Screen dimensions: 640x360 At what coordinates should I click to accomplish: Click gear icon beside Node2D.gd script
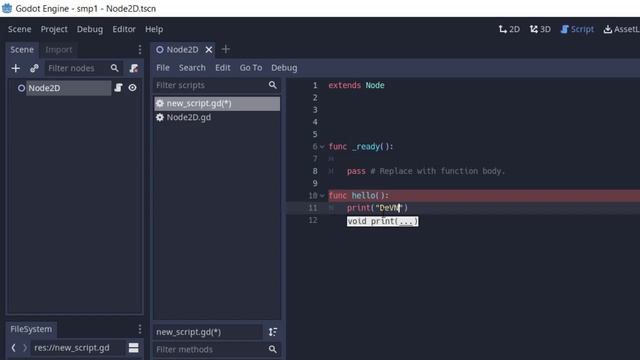[160, 118]
